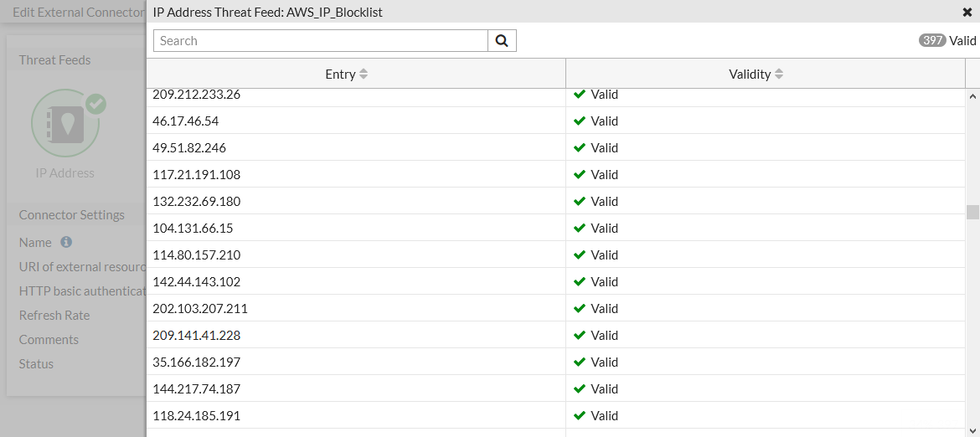Click the search magnifier button
Screen dimensions: 980x437
(x=502, y=41)
